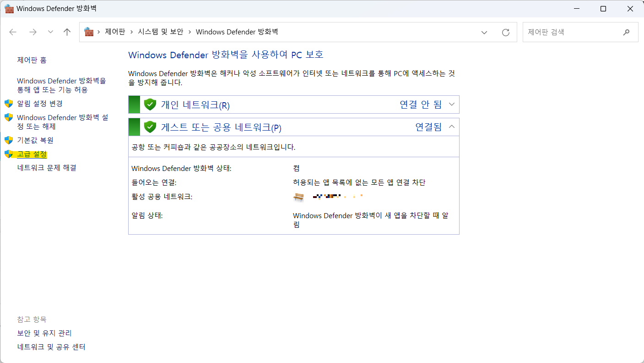The height and width of the screenshot is (363, 644).
Task: Click 연결됨 status text
Action: coord(428,127)
